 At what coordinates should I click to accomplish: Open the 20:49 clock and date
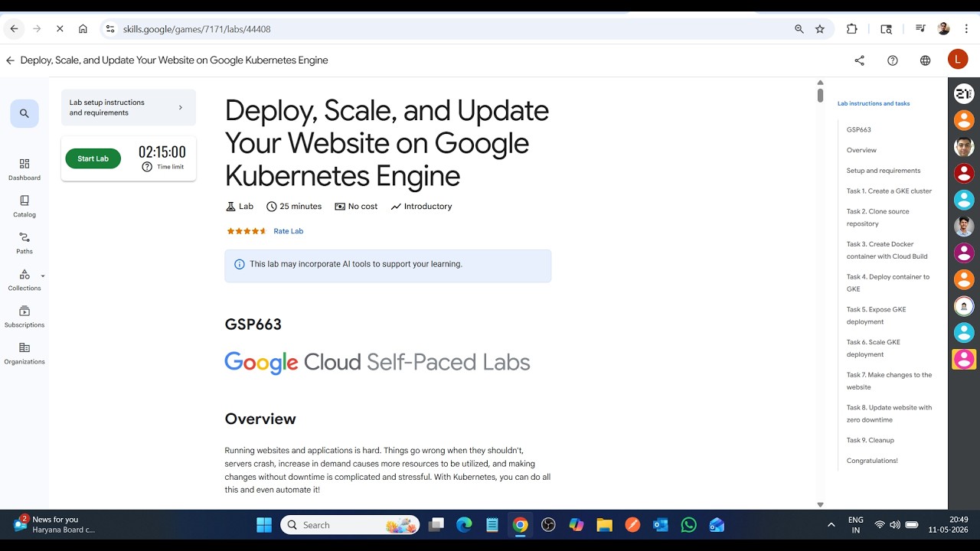(x=948, y=525)
